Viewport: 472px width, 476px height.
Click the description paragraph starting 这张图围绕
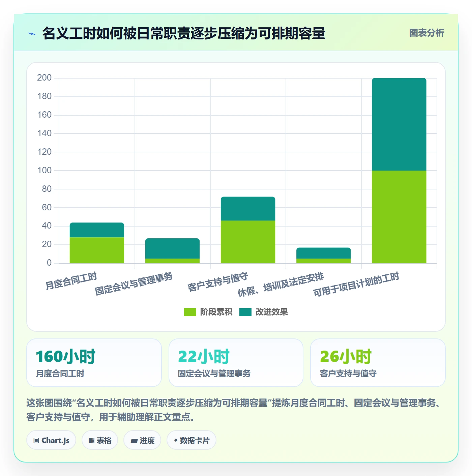click(x=233, y=410)
